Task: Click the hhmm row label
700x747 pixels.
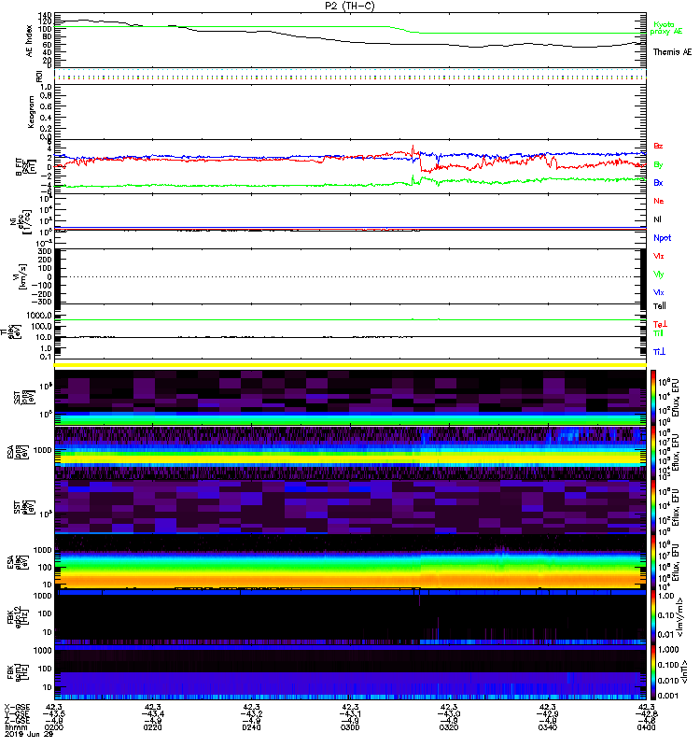Action: [x=15, y=727]
